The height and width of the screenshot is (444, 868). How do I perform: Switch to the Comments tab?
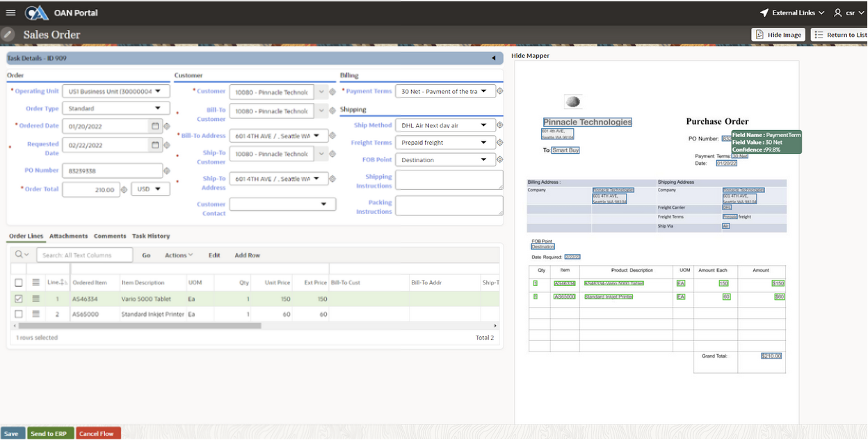tap(110, 236)
